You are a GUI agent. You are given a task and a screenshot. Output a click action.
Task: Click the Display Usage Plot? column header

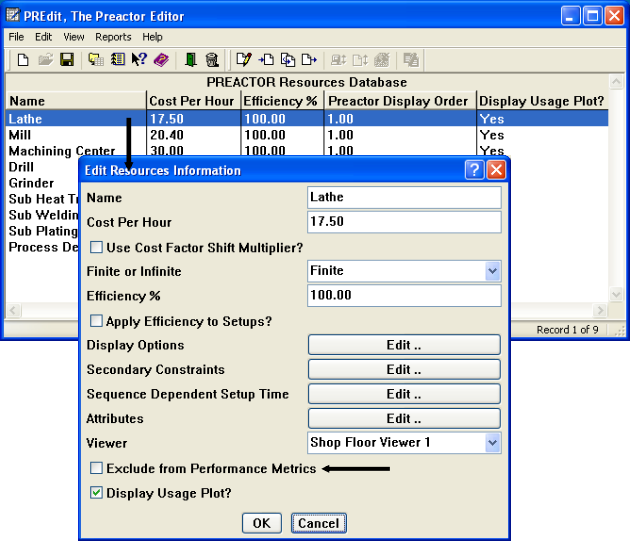point(542,100)
